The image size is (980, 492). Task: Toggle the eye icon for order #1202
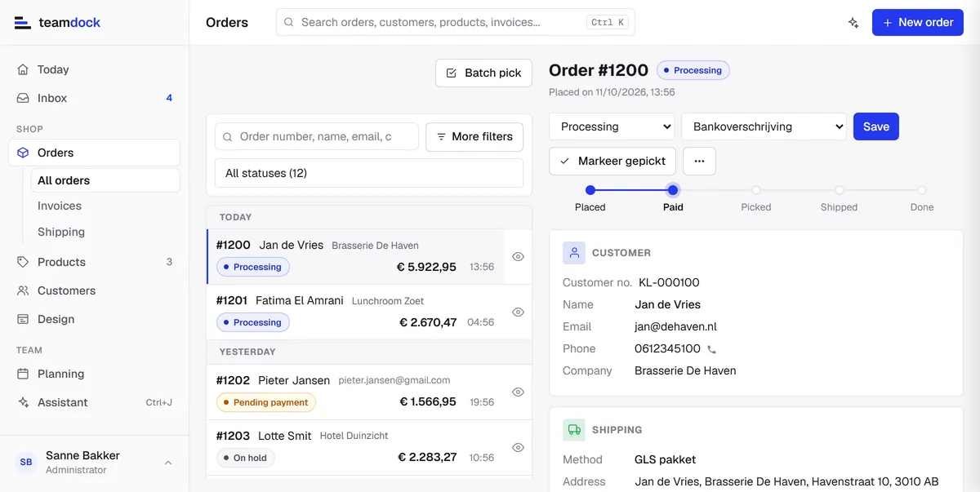(518, 392)
